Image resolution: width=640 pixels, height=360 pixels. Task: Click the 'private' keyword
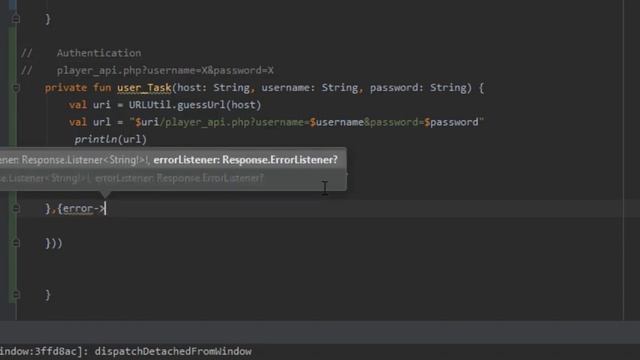(66, 88)
